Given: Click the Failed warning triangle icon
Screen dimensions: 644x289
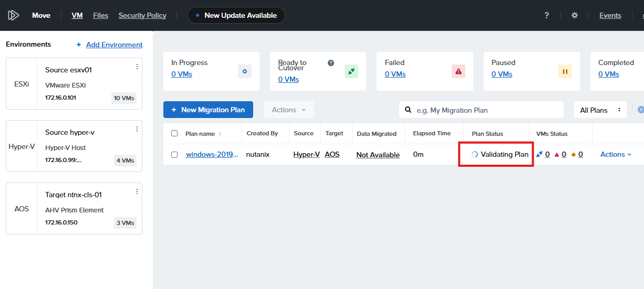Looking at the screenshot, I should pos(459,71).
